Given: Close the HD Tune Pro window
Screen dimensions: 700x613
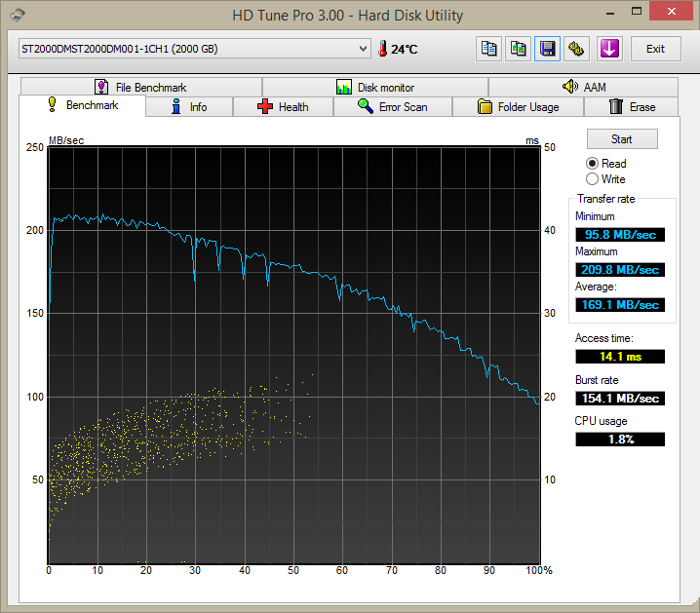Looking at the screenshot, I should [671, 11].
